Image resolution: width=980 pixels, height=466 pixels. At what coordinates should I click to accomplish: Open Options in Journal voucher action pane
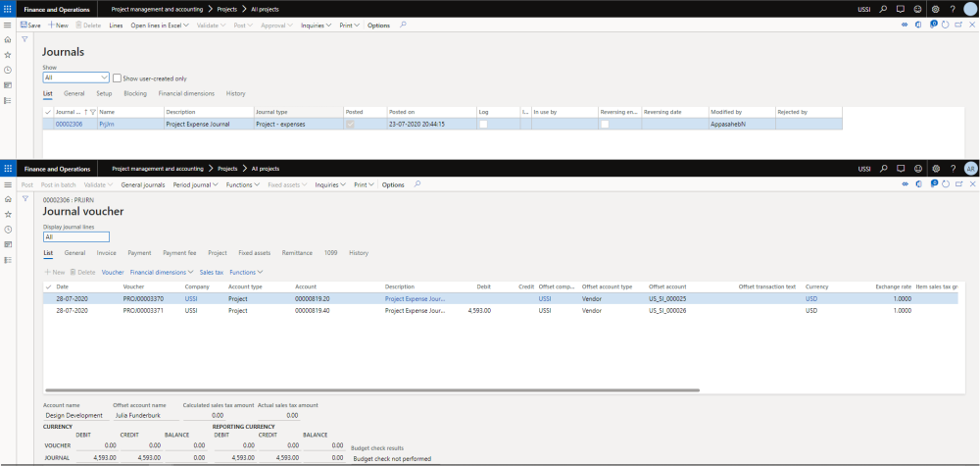pyautogui.click(x=393, y=185)
